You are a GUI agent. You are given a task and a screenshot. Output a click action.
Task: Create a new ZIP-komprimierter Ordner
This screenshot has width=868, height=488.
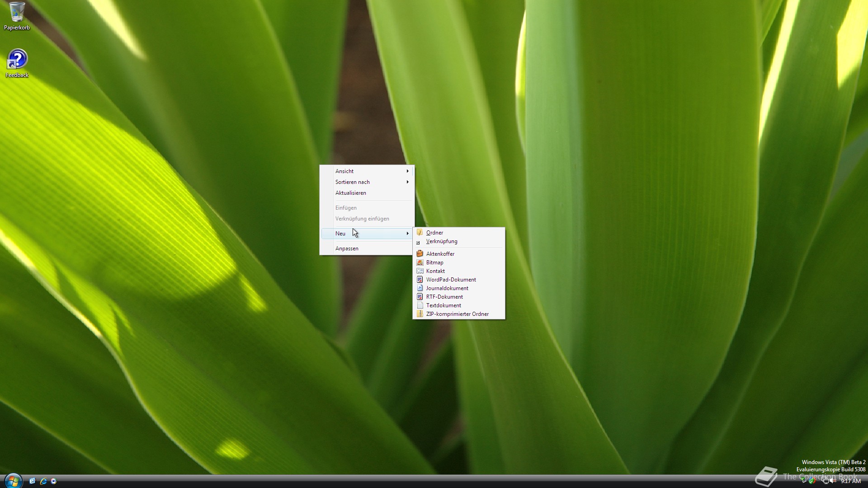click(457, 314)
